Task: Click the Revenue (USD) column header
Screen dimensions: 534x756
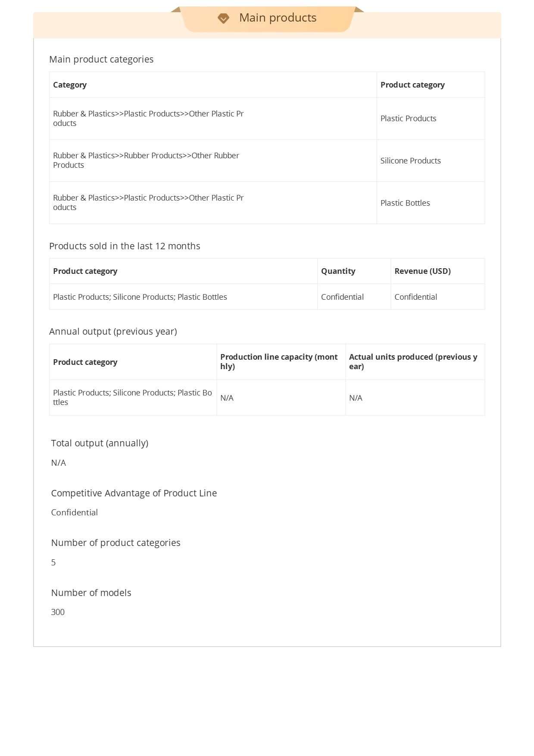Action: [x=422, y=271]
